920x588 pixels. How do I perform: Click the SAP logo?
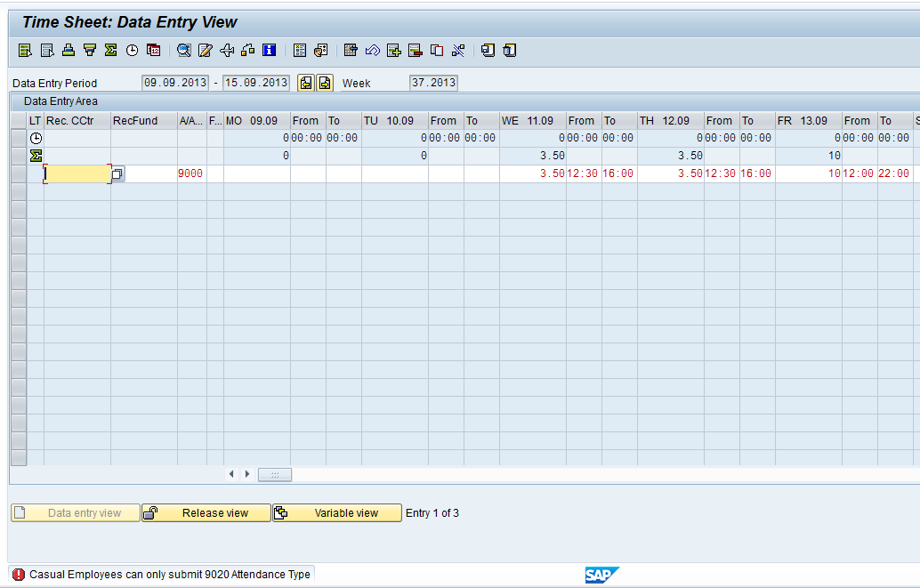pyautogui.click(x=602, y=575)
